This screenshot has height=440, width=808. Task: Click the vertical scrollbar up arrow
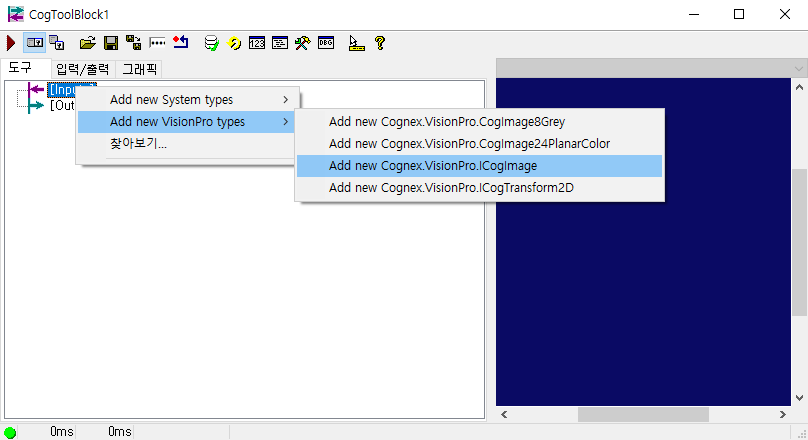(799, 87)
